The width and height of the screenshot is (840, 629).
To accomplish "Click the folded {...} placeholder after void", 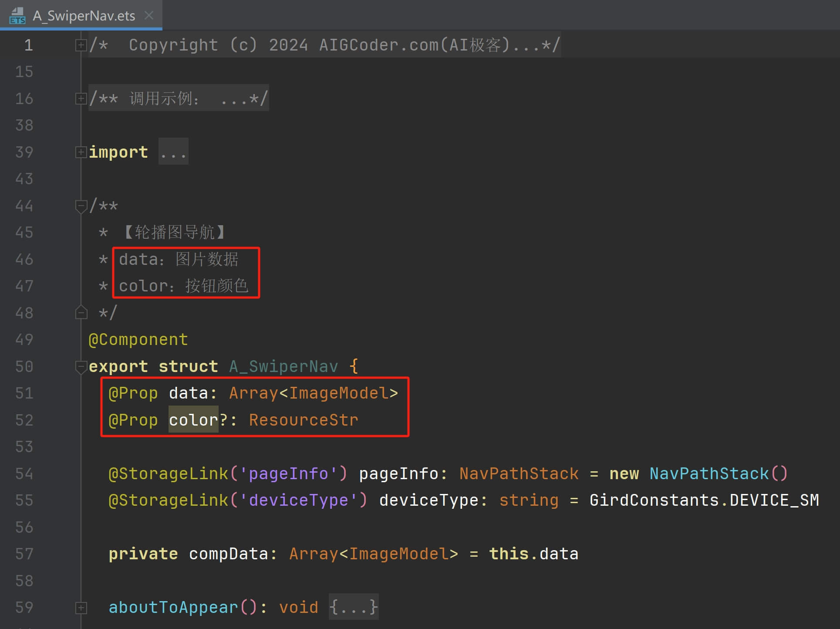I will [x=353, y=607].
